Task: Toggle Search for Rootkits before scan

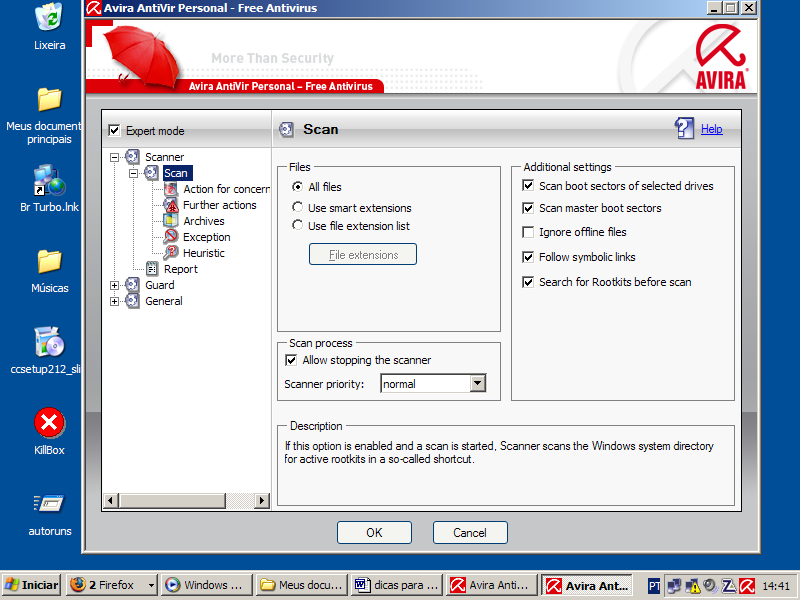Action: 528,282
